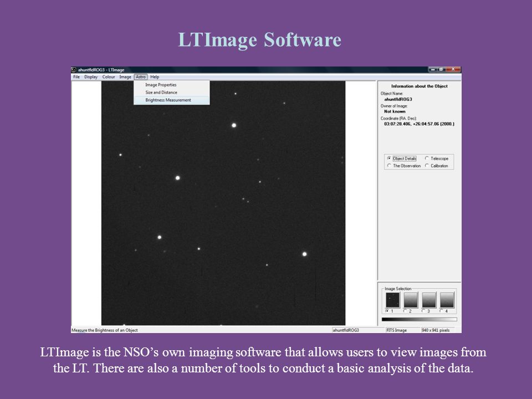This screenshot has height=399, width=532.
Task: Click 'Information about the Object' heading
Action: pos(420,86)
